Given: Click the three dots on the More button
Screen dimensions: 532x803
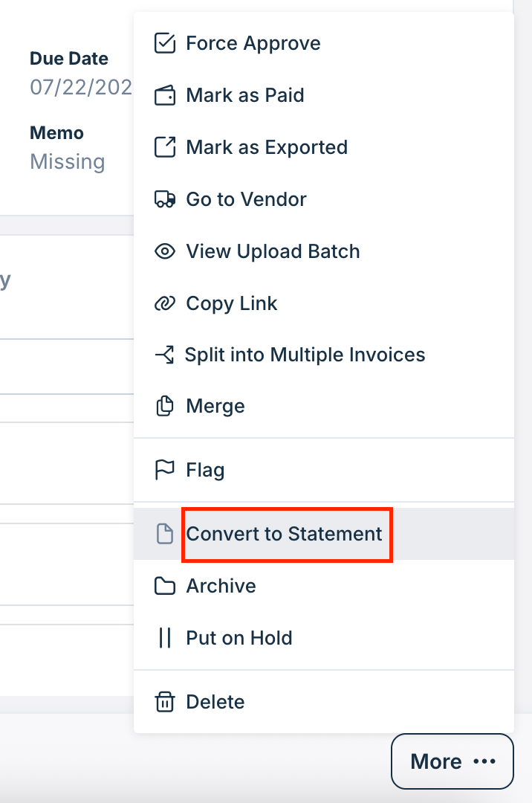Looking at the screenshot, I should pos(484,761).
